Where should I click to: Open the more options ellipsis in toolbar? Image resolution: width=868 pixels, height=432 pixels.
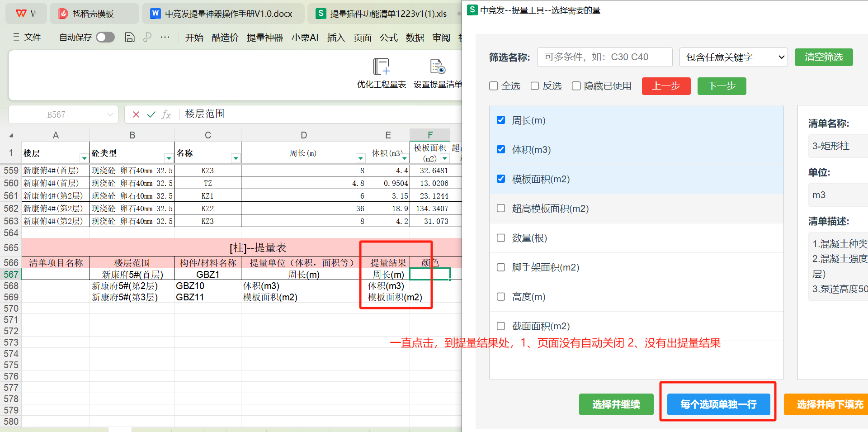(165, 38)
